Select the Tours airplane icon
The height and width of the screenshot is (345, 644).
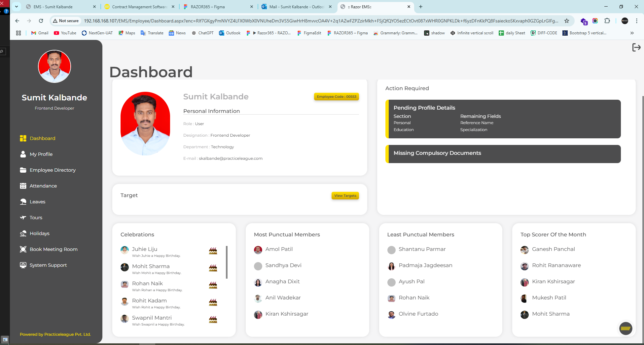click(23, 218)
